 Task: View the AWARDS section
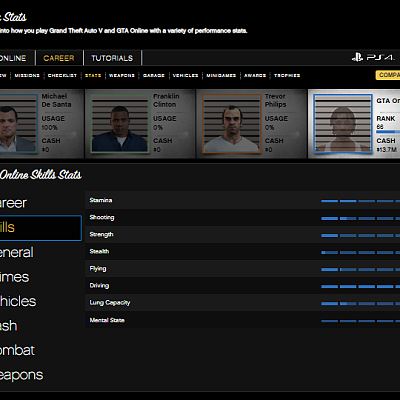point(255,76)
